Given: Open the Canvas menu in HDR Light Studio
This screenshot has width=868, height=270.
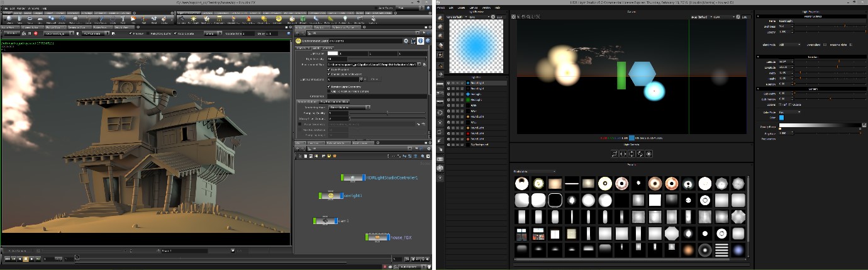Looking at the screenshot, I should tap(473, 8).
